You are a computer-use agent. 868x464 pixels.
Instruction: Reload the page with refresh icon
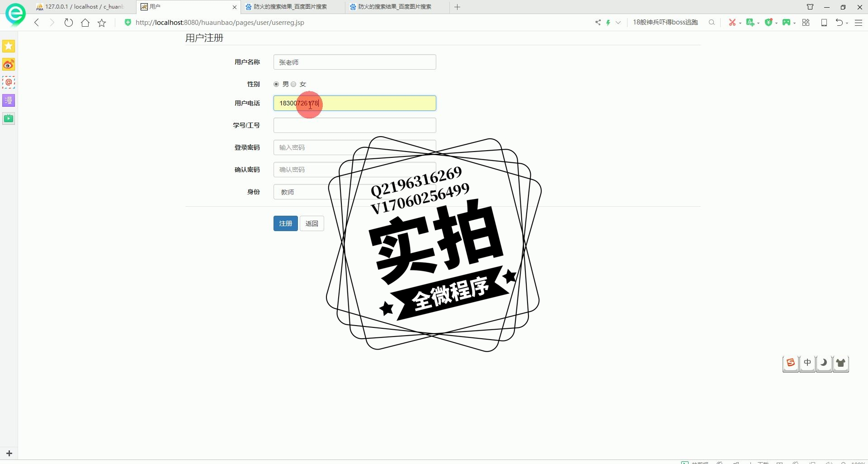click(68, 23)
